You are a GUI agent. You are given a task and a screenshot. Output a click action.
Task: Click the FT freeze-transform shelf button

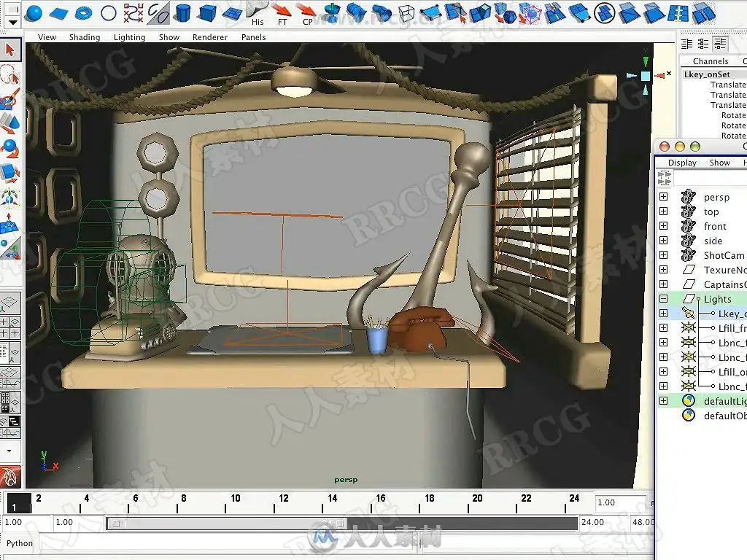click(282, 13)
